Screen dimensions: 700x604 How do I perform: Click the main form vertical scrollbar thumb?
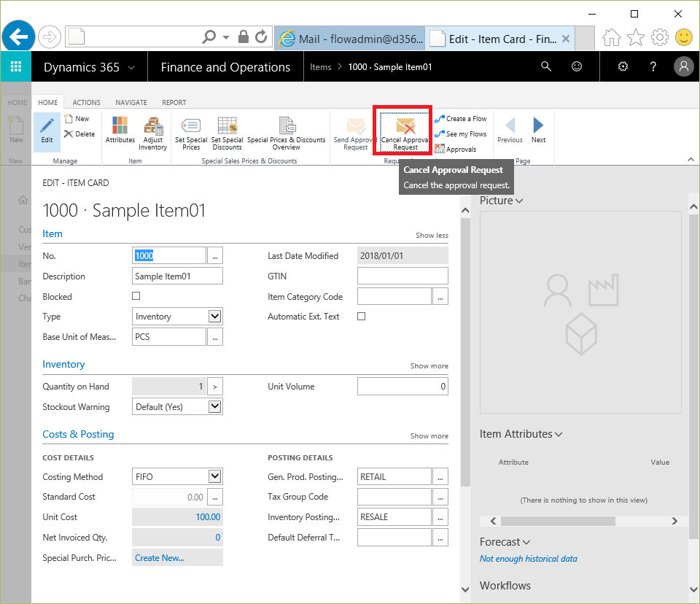click(465, 352)
